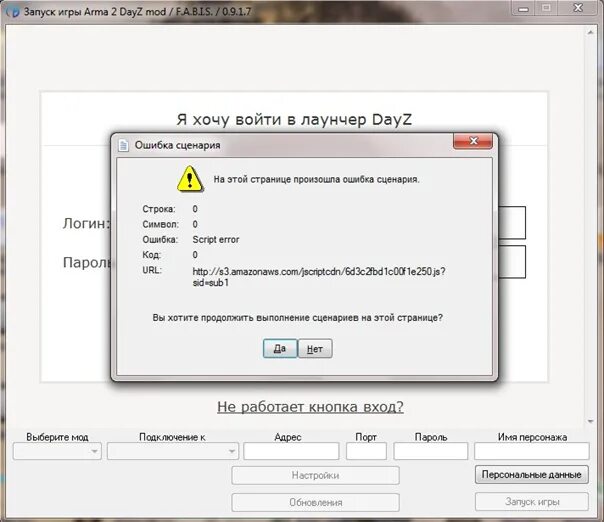Click the Да button in the script error dialog
This screenshot has height=522, width=604.
pos(280,348)
